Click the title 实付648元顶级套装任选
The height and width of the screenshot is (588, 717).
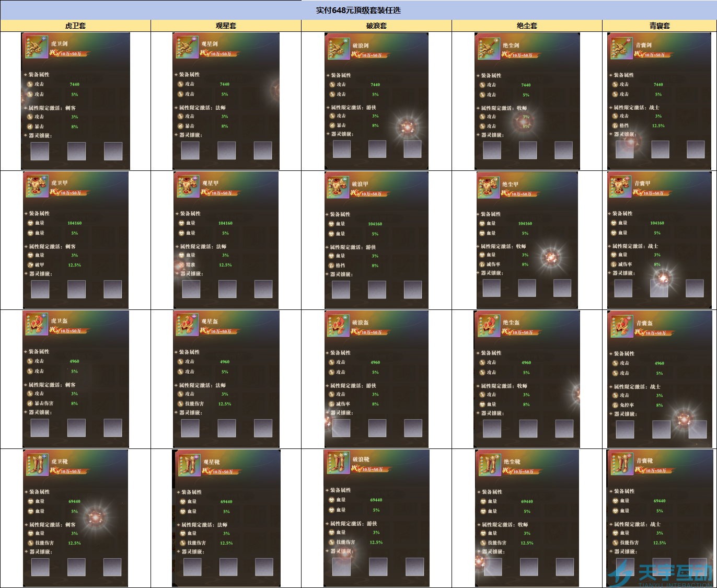(x=358, y=10)
